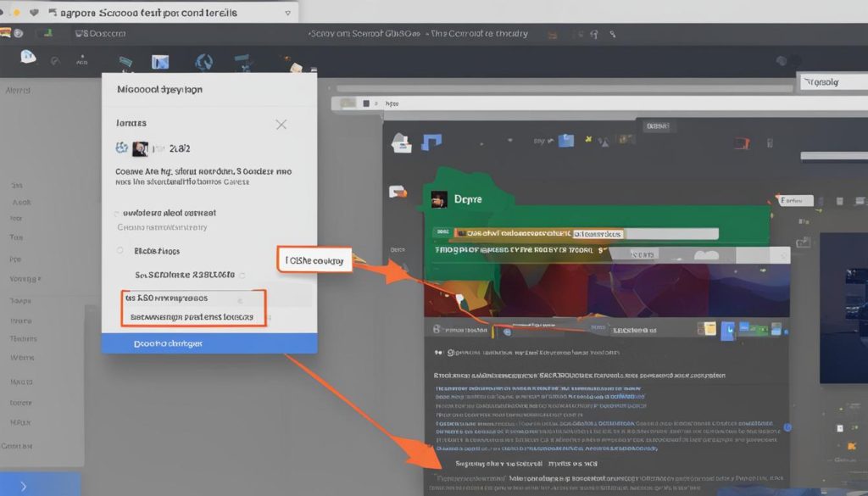The width and height of the screenshot is (868, 496).
Task: Click the white cloud icon in the toolbar
Action: 27,58
